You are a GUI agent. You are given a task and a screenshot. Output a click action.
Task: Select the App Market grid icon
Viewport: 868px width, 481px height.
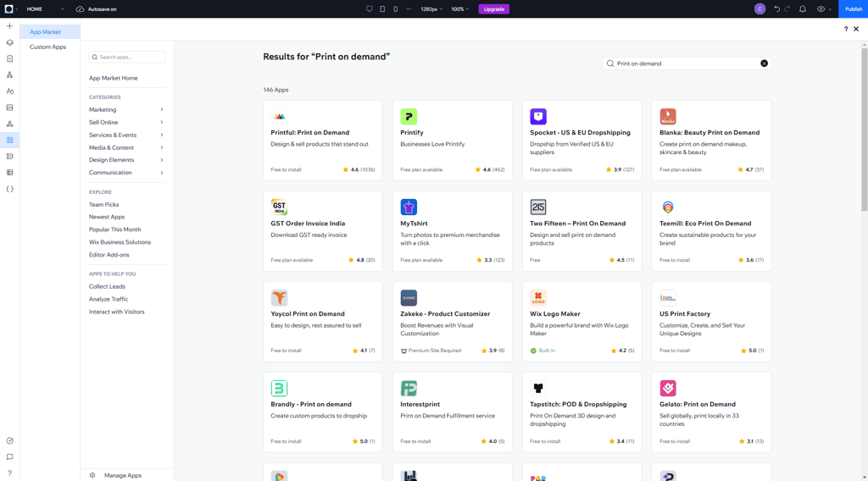tap(9, 141)
